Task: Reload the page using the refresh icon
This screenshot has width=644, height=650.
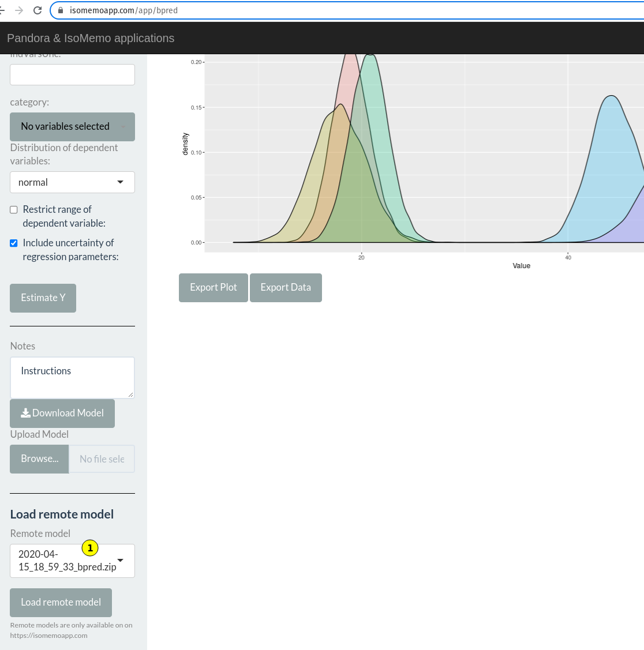Action: (37, 10)
